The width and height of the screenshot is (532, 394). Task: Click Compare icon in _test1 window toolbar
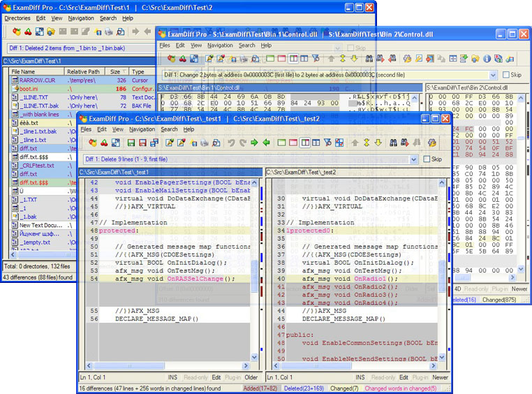(93, 143)
